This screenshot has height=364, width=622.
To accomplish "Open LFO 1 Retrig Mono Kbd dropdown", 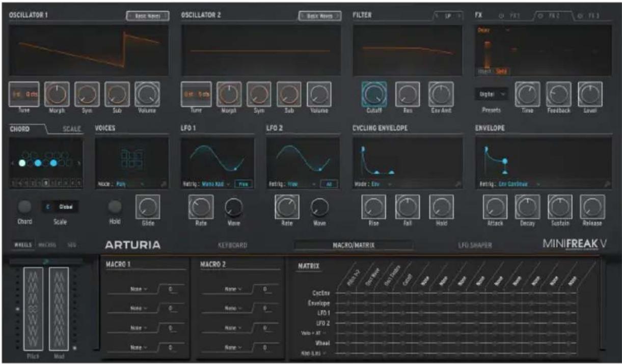I will click(216, 184).
